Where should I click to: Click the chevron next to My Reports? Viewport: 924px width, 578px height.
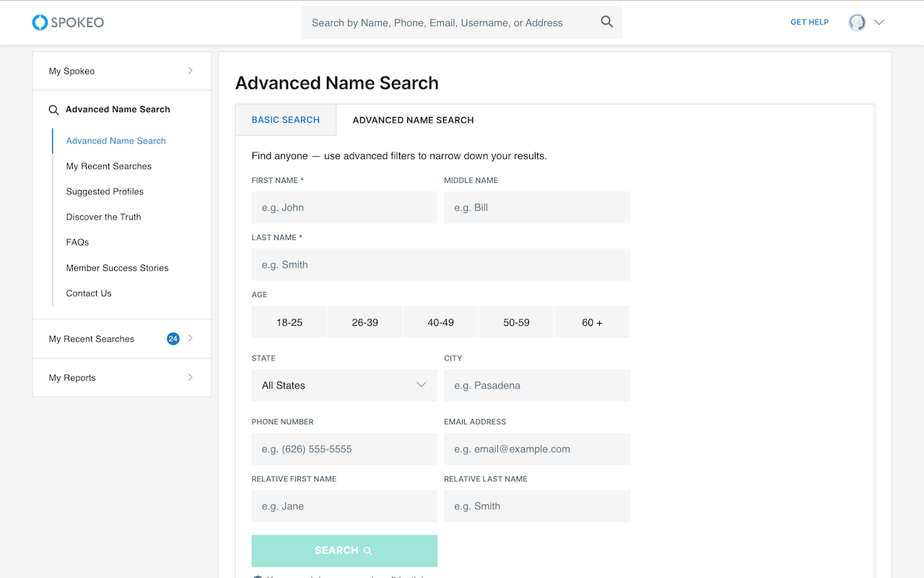[190, 377]
